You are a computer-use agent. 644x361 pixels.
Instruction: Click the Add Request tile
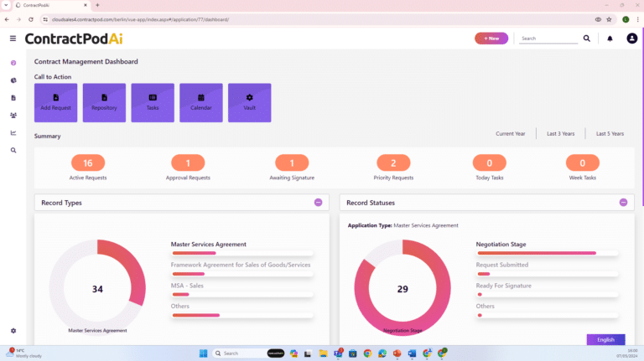pos(56,102)
